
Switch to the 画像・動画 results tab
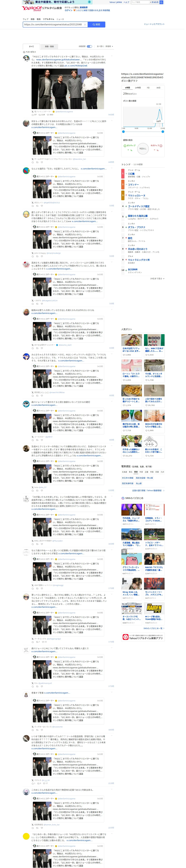[x=49, y=46]
